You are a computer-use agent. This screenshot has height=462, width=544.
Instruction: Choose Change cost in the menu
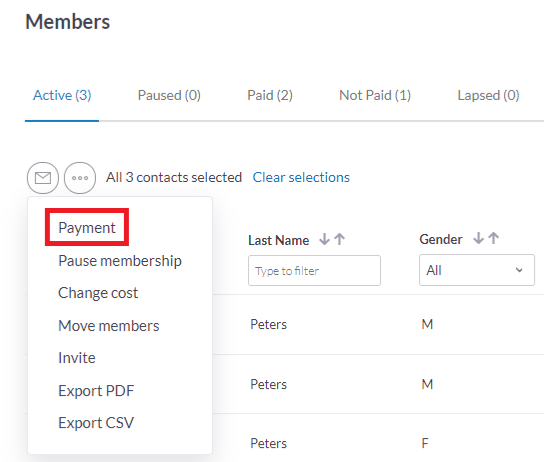(x=98, y=293)
